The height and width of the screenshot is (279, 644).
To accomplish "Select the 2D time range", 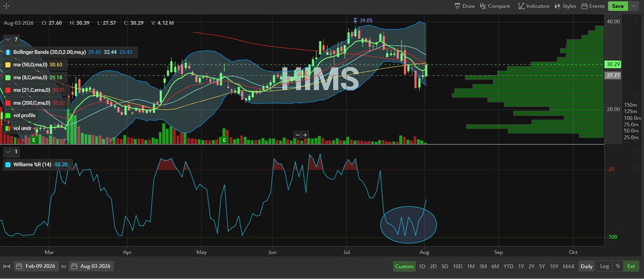I will click(x=433, y=267).
